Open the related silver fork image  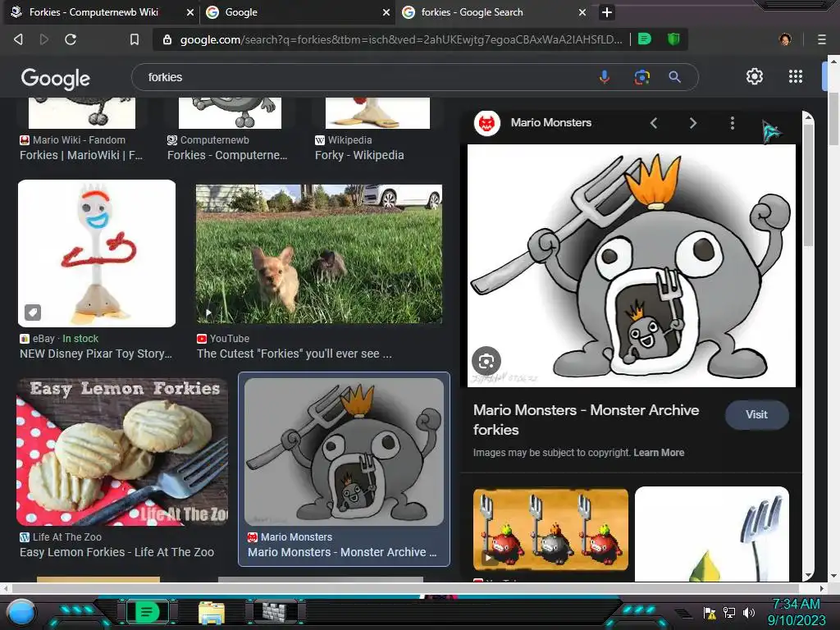tap(712, 534)
